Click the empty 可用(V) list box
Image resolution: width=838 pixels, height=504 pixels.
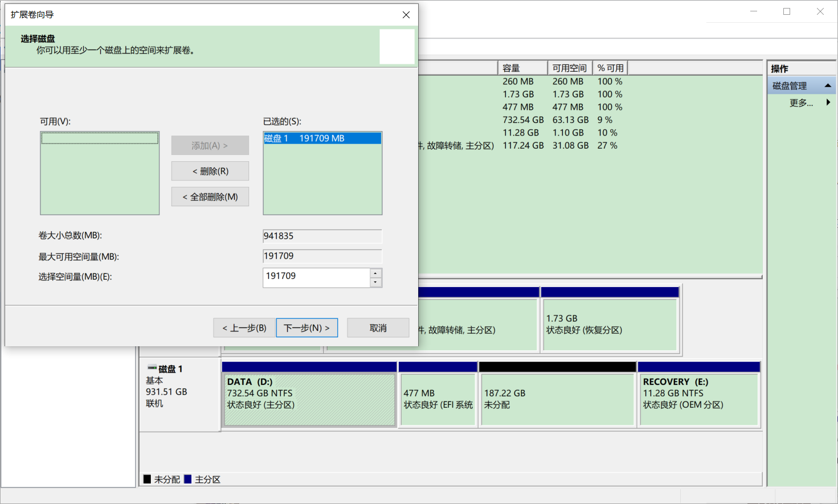(x=100, y=173)
